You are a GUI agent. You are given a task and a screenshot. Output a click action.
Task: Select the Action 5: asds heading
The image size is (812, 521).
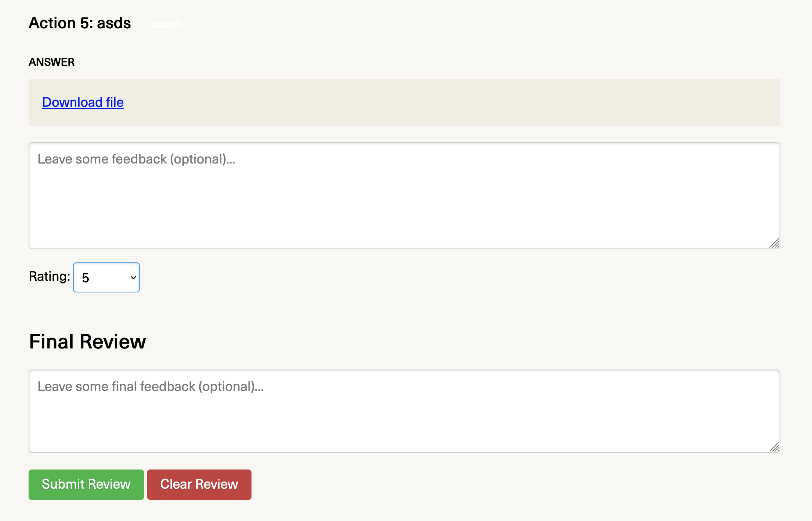coord(80,23)
